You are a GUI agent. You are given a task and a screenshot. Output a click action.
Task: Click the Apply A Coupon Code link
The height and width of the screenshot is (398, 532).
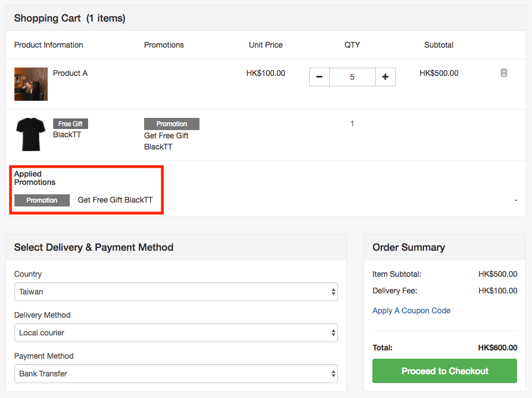click(x=411, y=311)
